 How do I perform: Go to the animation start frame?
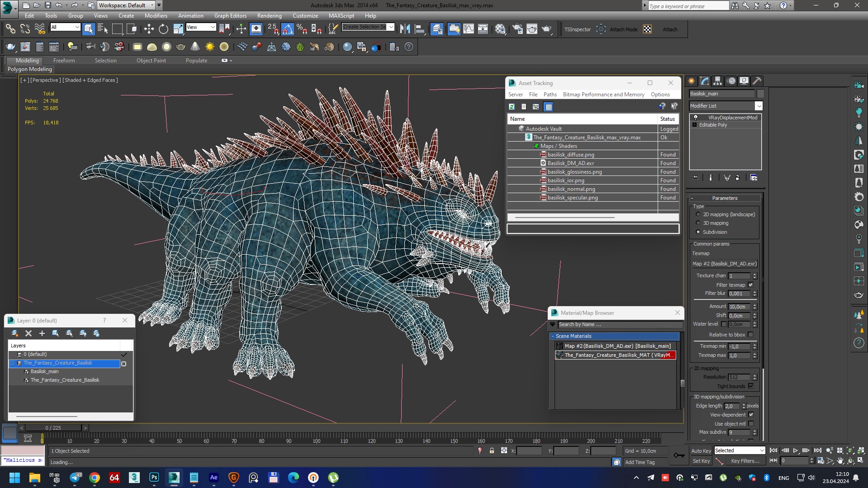click(773, 450)
